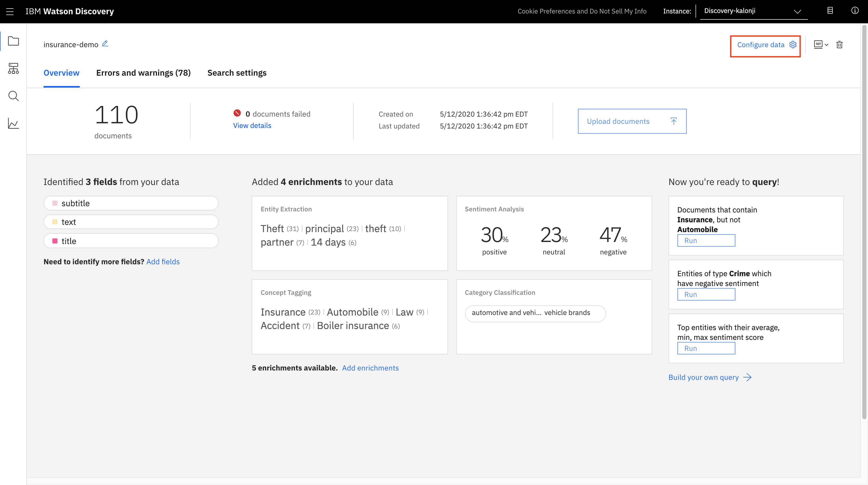This screenshot has width=868, height=485.
Task: Run the top entities sentiment score query
Action: 706,348
